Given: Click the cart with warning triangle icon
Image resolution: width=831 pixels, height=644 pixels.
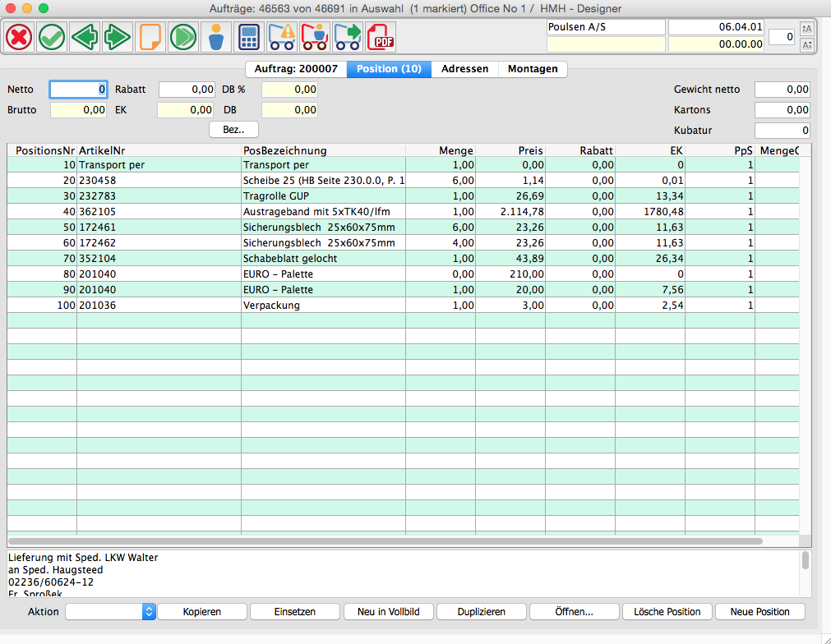Looking at the screenshot, I should pos(281,37).
